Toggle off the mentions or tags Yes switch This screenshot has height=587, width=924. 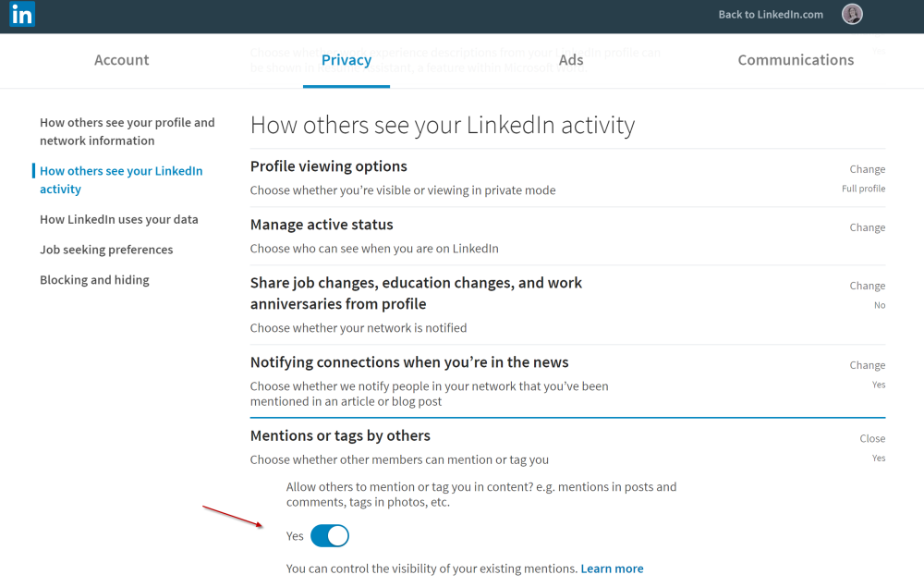coord(330,536)
